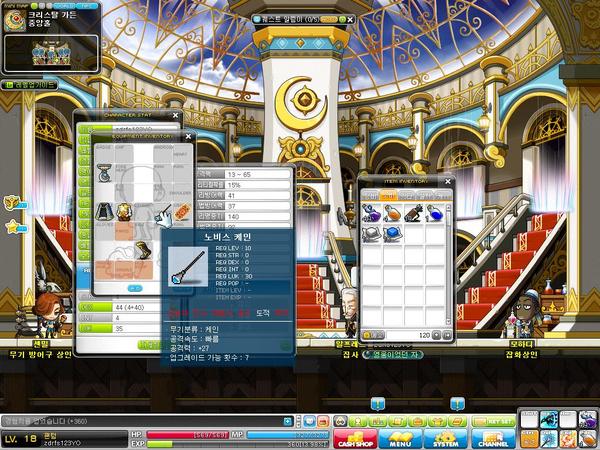The width and height of the screenshot is (600, 450).
Task: Select the white pill item
Action: [371, 234]
